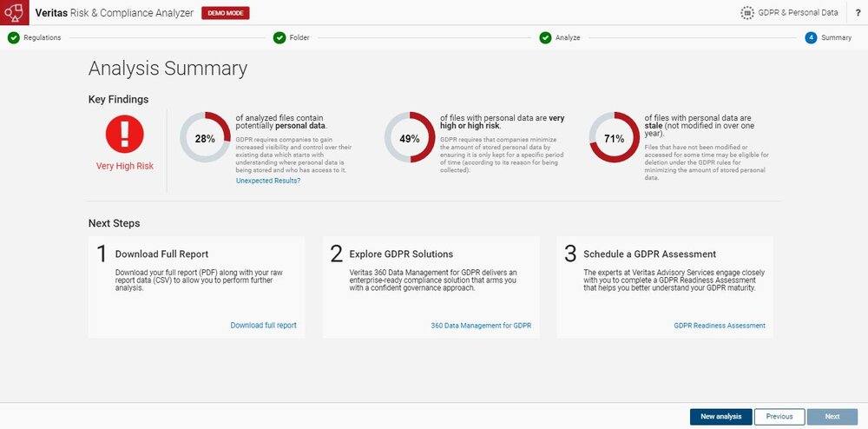Click the 49% high risk donut chart

[410, 138]
